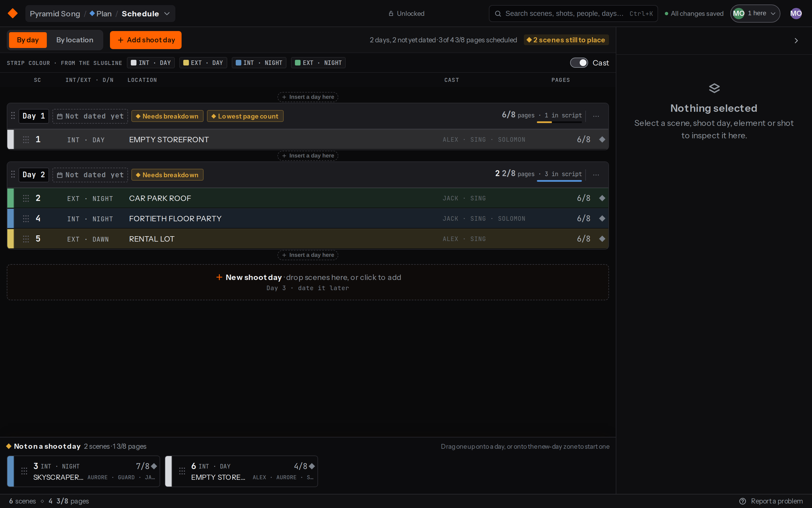The height and width of the screenshot is (508, 812).
Task: Click the search scenes input field
Action: [x=573, y=14]
